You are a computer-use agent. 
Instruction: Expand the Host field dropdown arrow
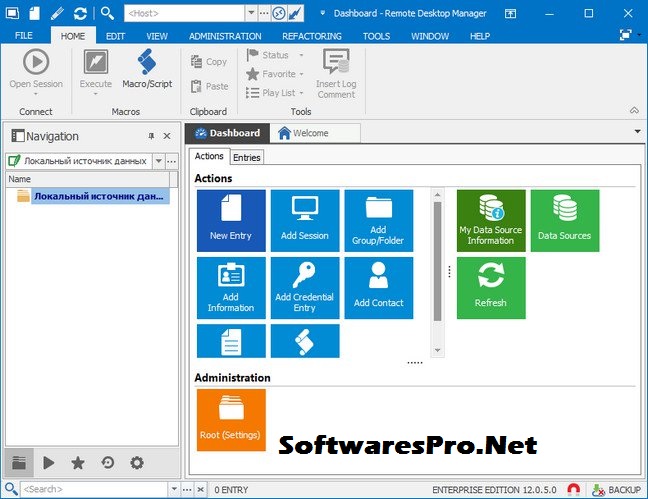point(251,13)
